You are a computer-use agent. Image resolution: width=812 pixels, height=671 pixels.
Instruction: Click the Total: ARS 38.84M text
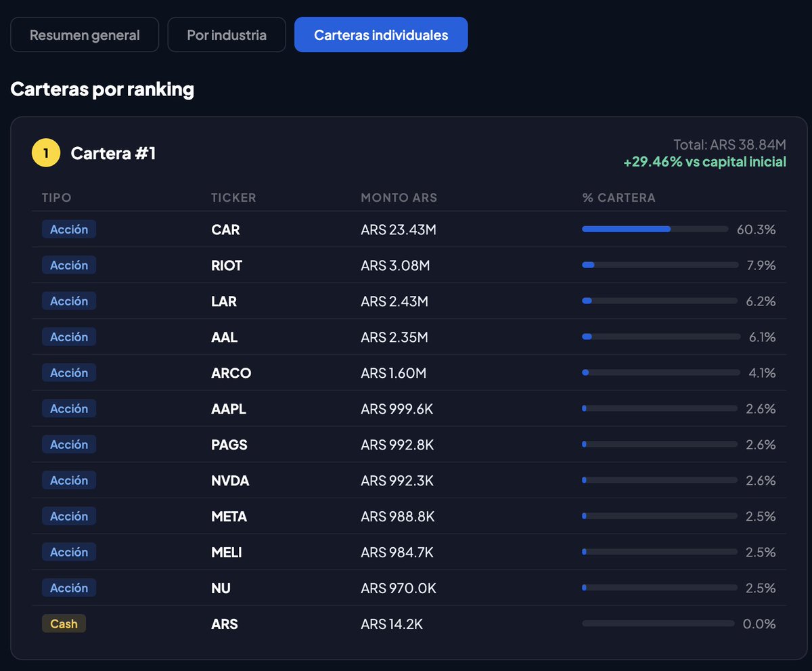click(x=729, y=144)
